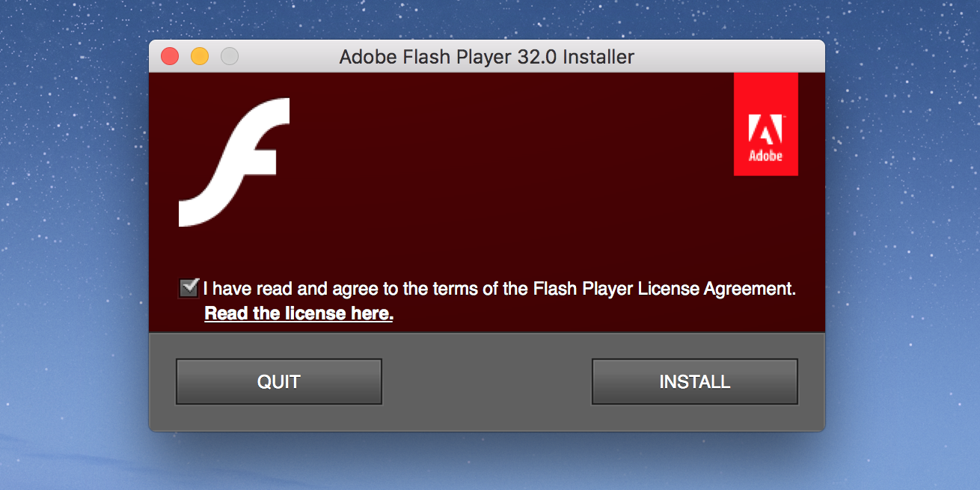Screen dimensions: 980x490
Task: Select the Adobe 'A' symbol icon
Action: (765, 129)
